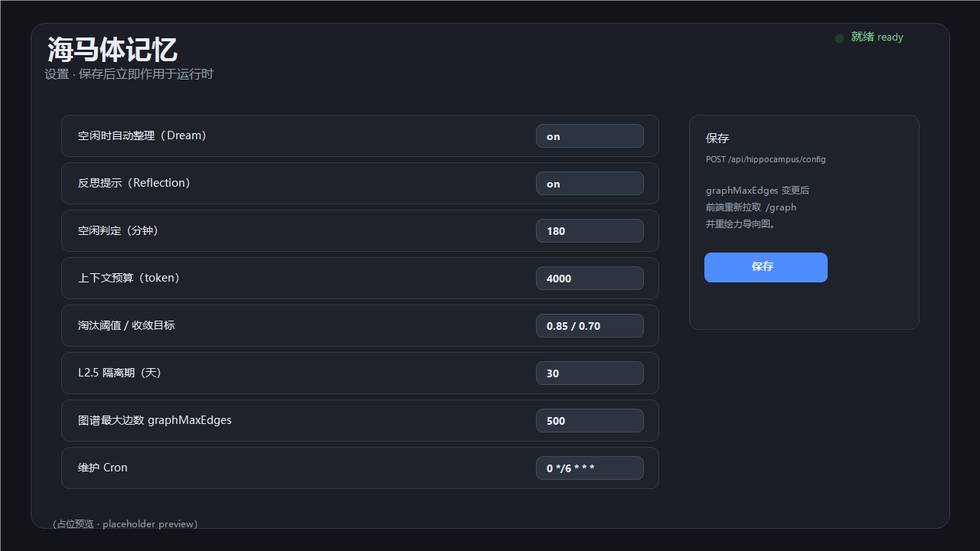Edit the L2.5 quarantine days value 30
This screenshot has width=980, height=551.
point(590,373)
